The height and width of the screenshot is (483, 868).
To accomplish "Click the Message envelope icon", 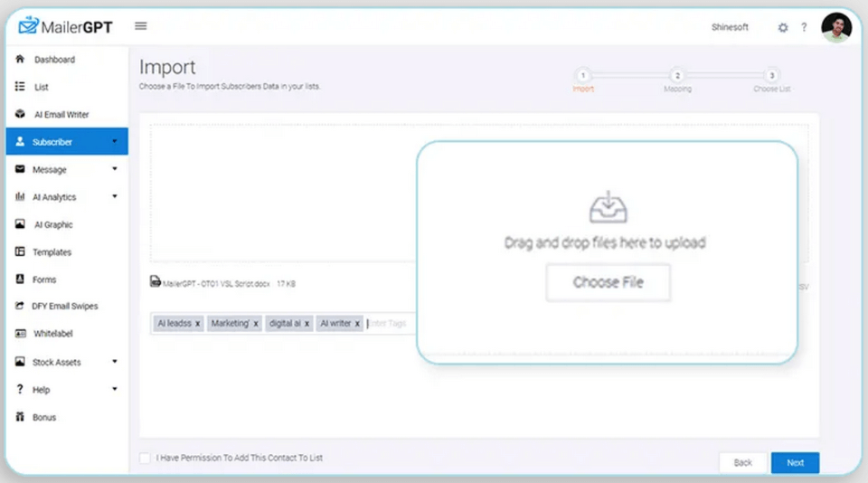I will tap(20, 169).
